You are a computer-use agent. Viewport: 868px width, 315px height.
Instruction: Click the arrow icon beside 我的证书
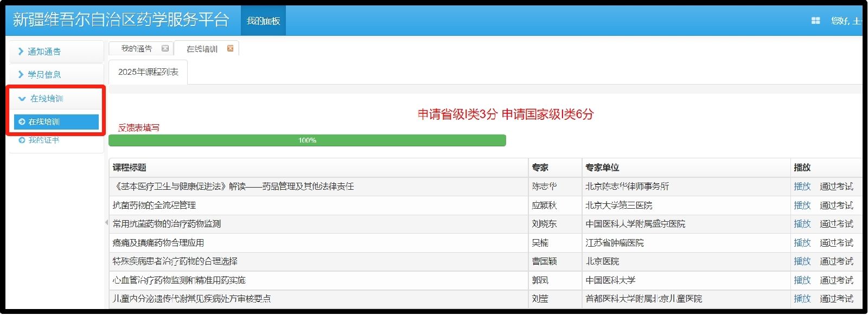[x=22, y=140]
